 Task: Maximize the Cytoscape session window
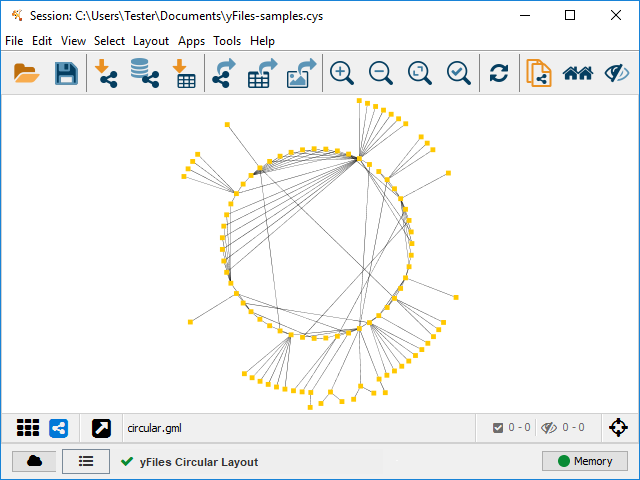click(570, 16)
